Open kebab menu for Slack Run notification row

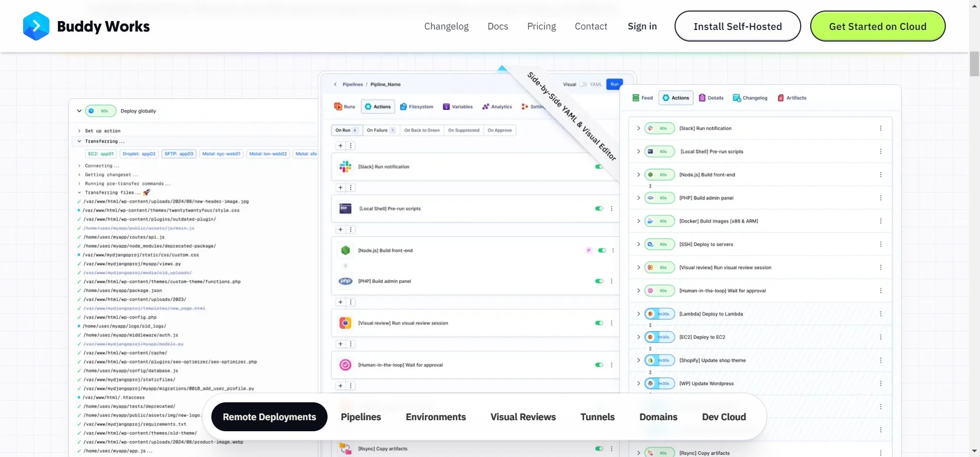[881, 128]
